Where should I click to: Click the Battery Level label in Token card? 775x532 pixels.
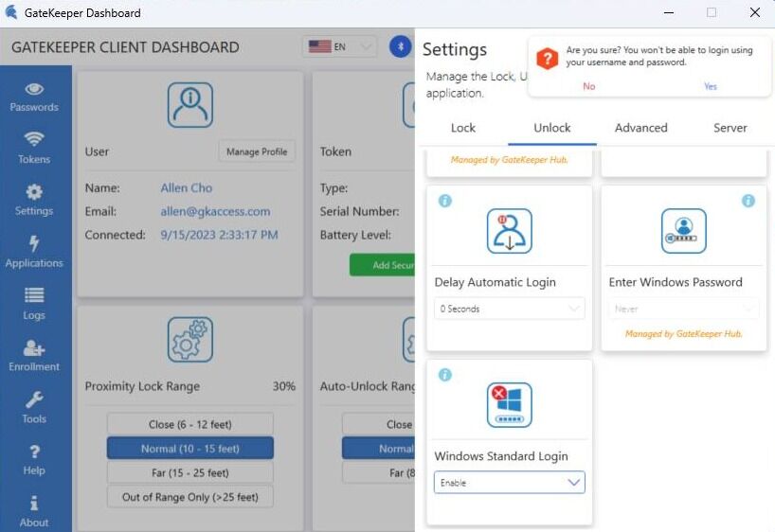coord(355,235)
